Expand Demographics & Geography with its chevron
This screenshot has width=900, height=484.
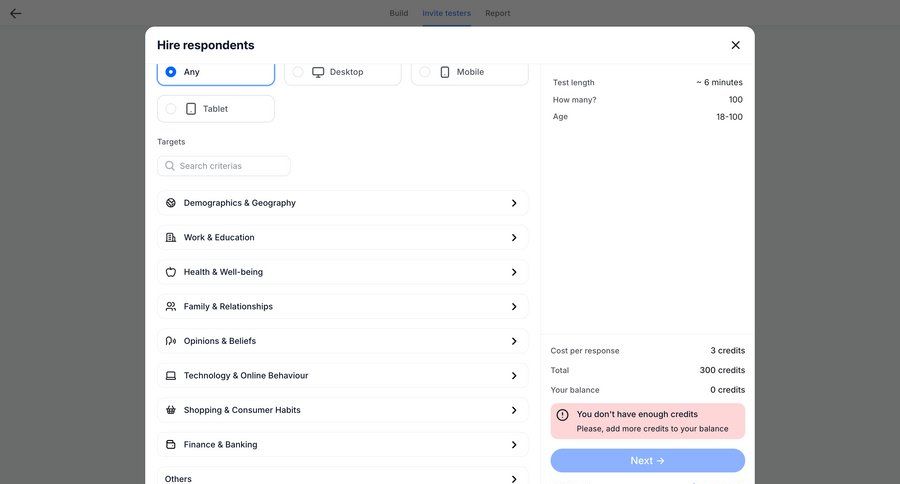pos(514,203)
